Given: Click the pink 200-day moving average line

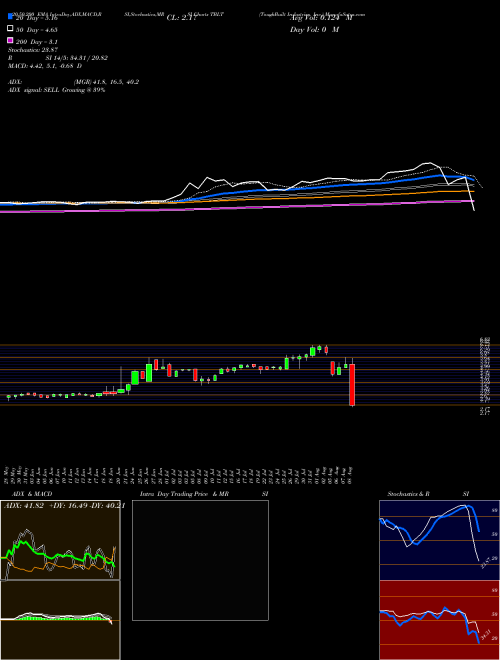Looking at the screenshot, I should tap(236, 207).
